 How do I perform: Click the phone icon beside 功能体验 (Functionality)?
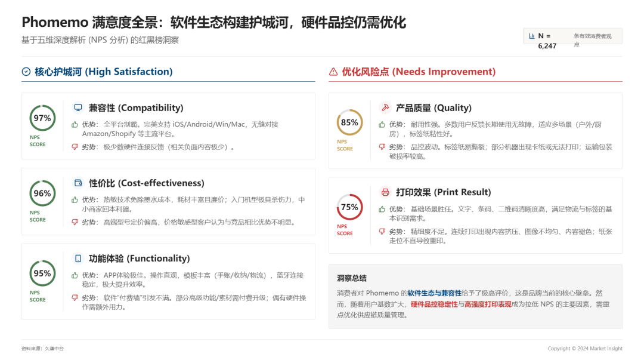click(x=78, y=258)
